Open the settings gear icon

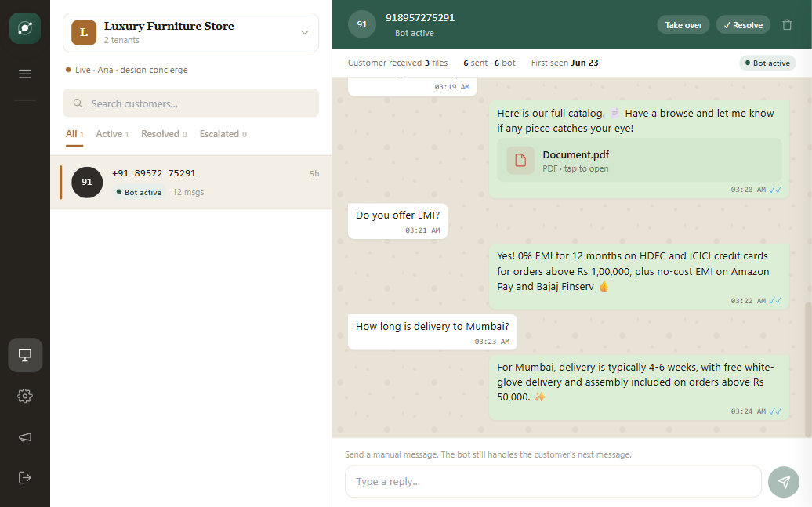coord(25,397)
